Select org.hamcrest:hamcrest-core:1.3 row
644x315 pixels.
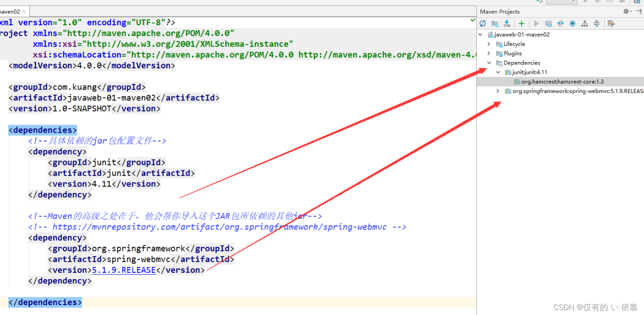tap(561, 82)
